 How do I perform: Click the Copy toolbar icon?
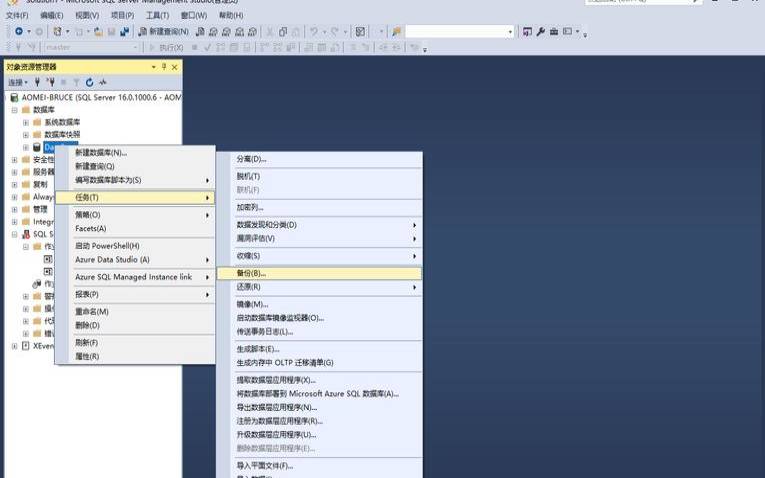click(x=282, y=31)
